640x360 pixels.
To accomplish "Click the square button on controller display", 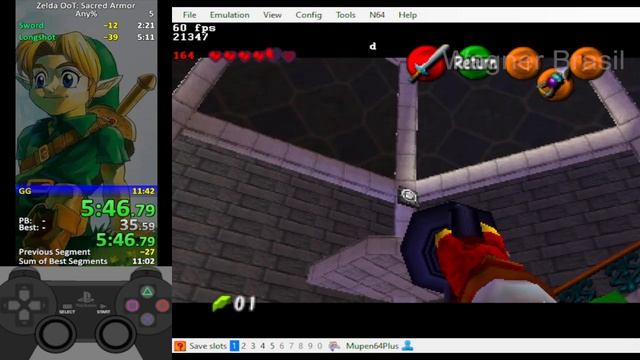I will 132,305.
